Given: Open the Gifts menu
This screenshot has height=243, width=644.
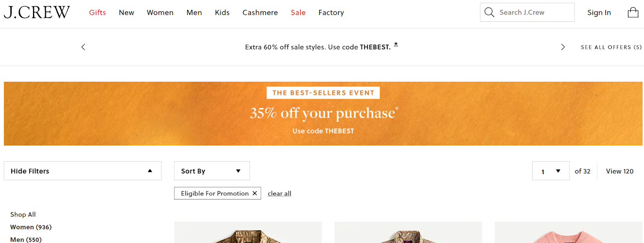Looking at the screenshot, I should coord(97,12).
